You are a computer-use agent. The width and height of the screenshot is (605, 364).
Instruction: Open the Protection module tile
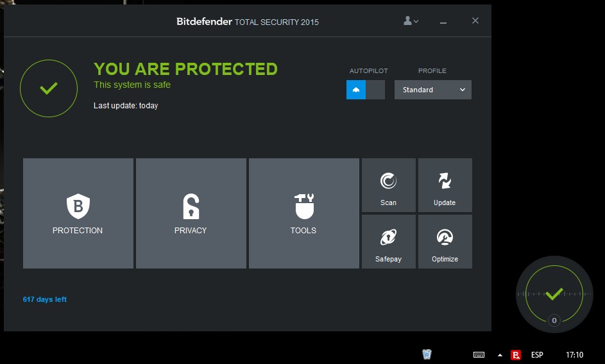click(78, 213)
